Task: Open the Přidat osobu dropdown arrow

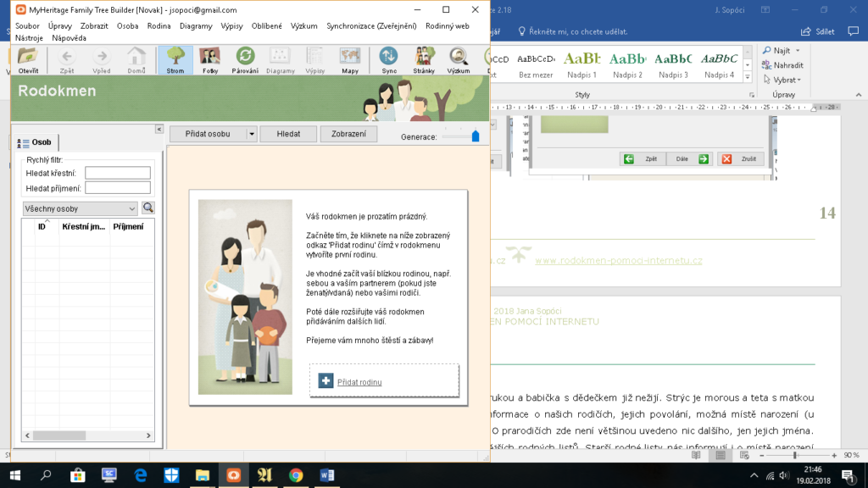Action: (x=251, y=134)
